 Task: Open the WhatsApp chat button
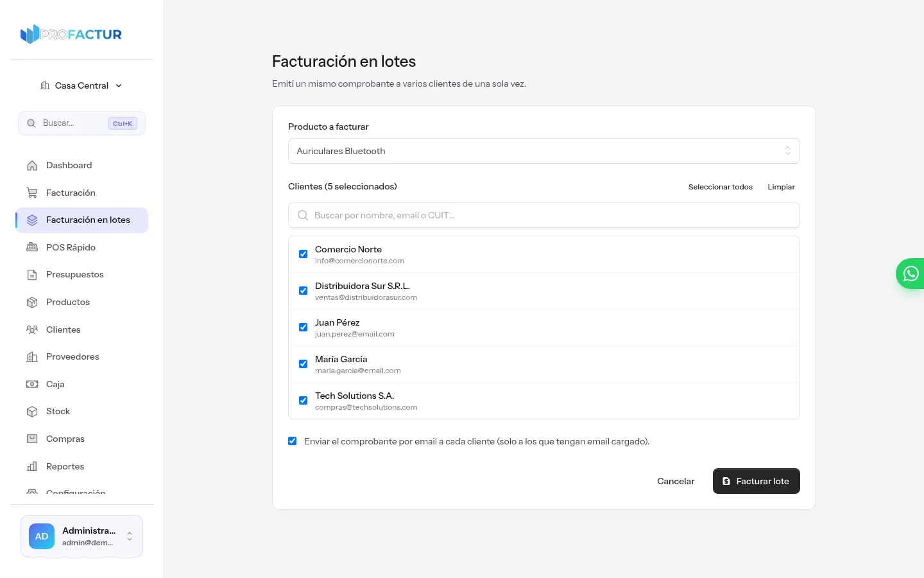pos(911,274)
